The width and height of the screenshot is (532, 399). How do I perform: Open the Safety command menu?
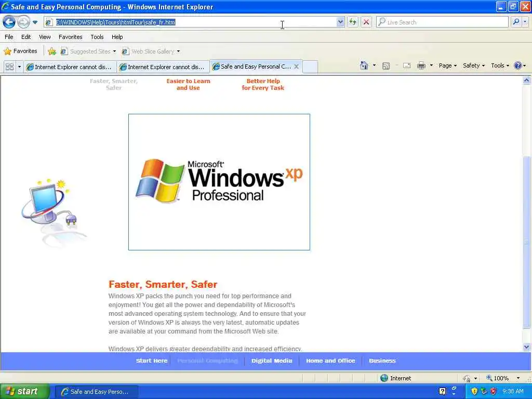[474, 65]
